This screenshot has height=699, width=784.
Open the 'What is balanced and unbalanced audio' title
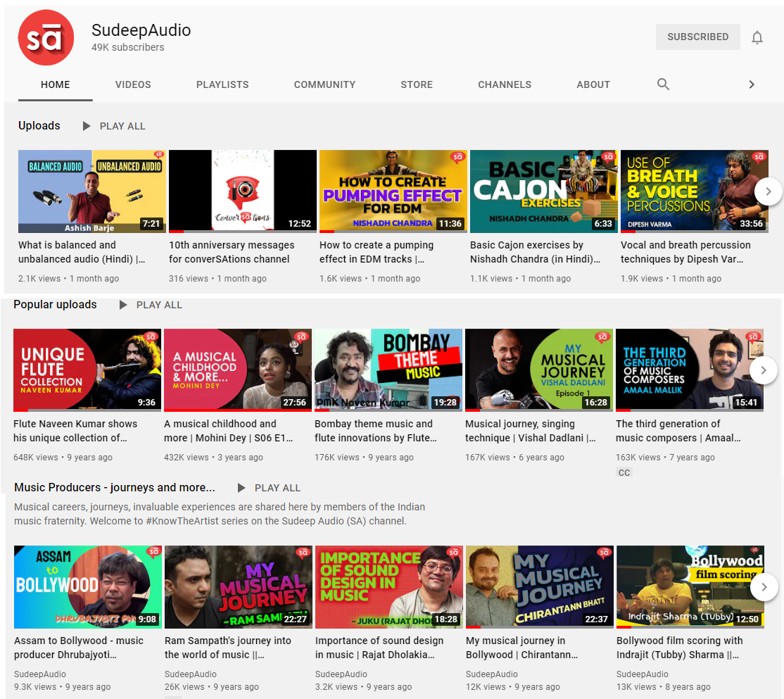click(x=82, y=252)
